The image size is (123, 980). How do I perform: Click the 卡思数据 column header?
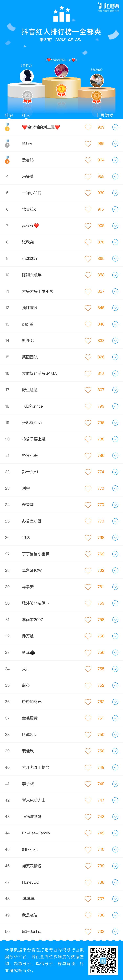(x=104, y=115)
